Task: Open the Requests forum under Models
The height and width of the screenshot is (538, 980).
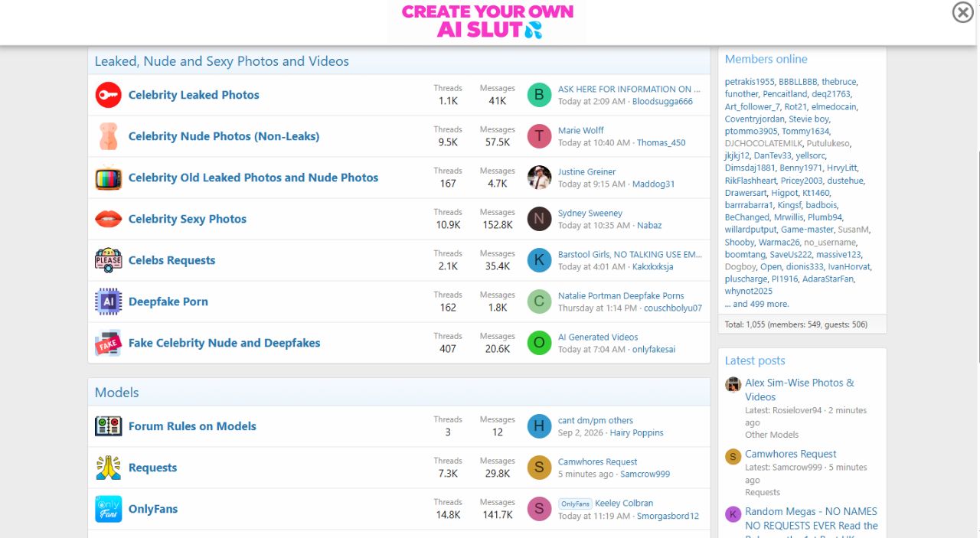Action: (152, 468)
